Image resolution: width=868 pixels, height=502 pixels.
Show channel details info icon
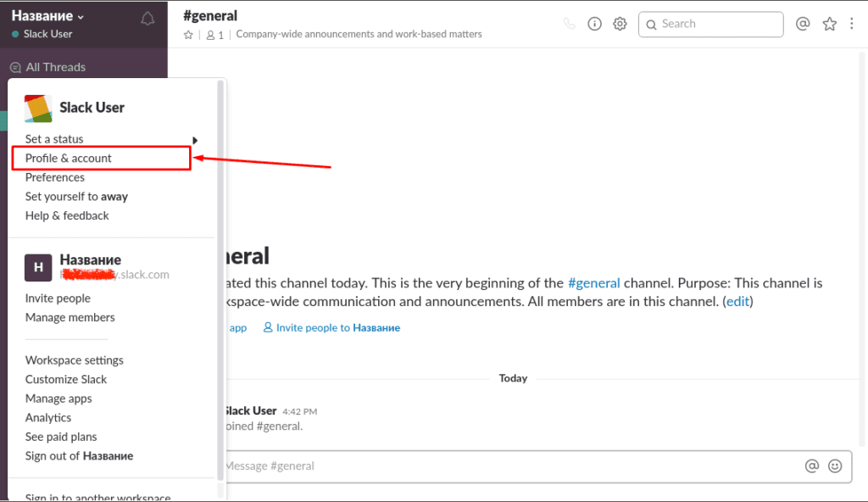594,24
